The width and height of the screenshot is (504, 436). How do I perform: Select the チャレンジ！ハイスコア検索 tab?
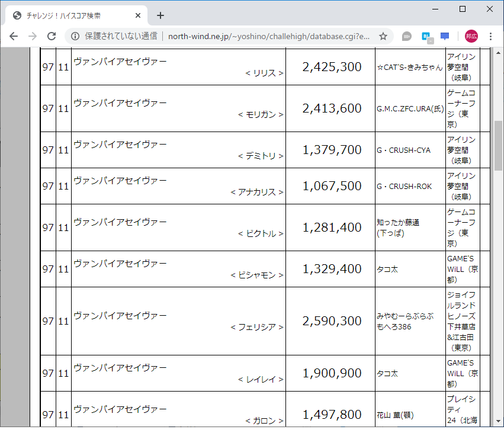[x=76, y=15]
